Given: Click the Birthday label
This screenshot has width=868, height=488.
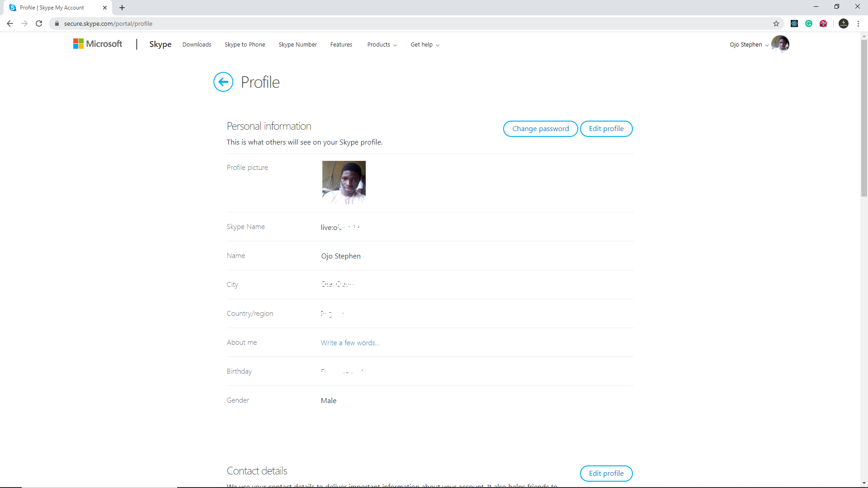Looking at the screenshot, I should 239,371.
